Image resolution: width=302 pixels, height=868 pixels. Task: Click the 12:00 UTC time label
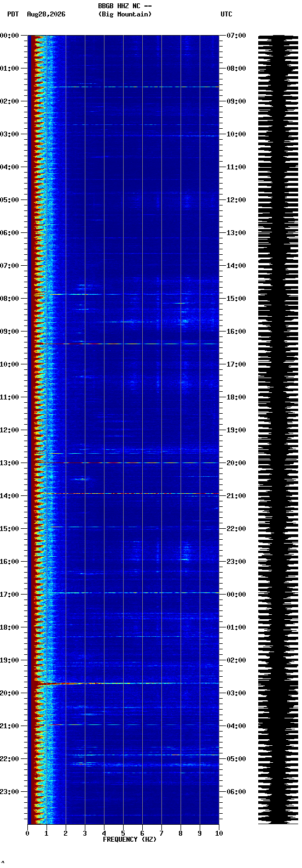pos(236,200)
